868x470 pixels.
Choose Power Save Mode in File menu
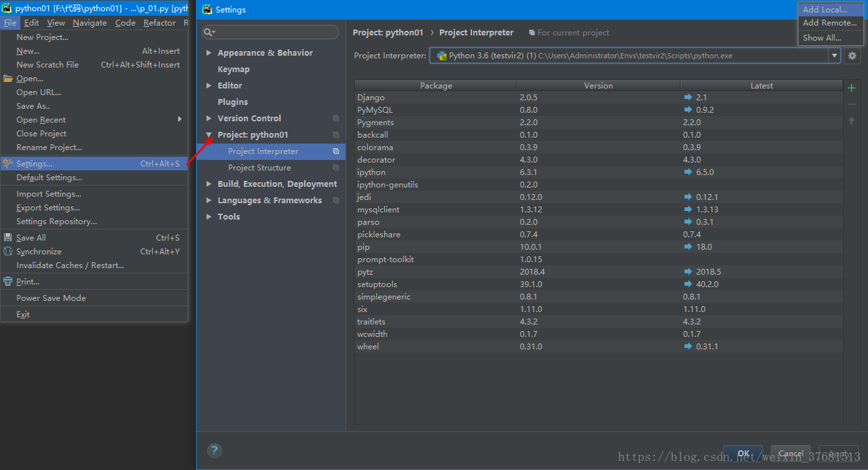tap(94, 298)
